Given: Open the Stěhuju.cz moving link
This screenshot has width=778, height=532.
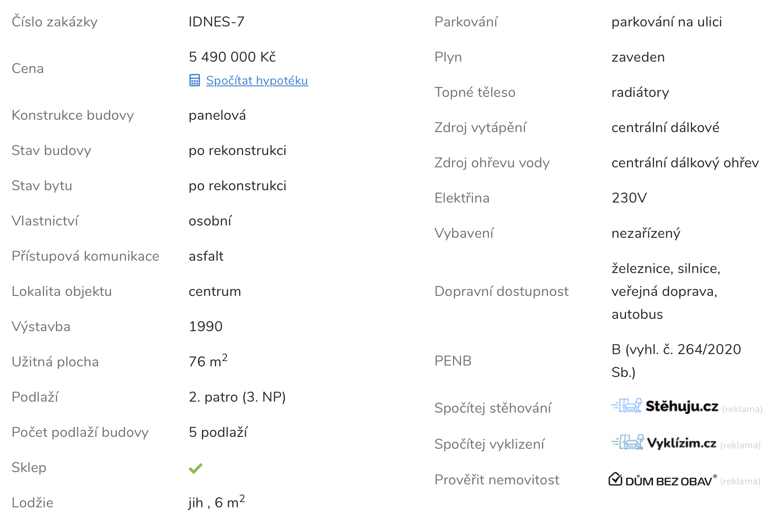Looking at the screenshot, I should 682,406.
